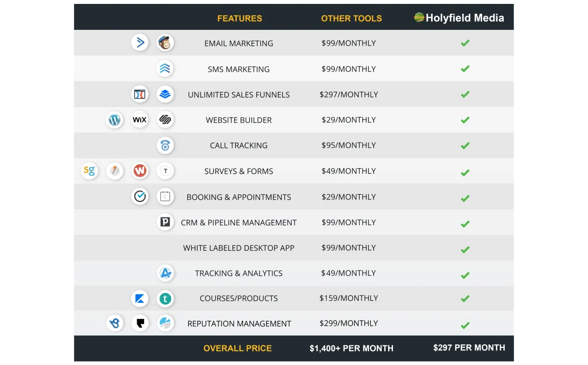Click the orange pencil icon in Surveys row
588x365 pixels.
tap(115, 171)
